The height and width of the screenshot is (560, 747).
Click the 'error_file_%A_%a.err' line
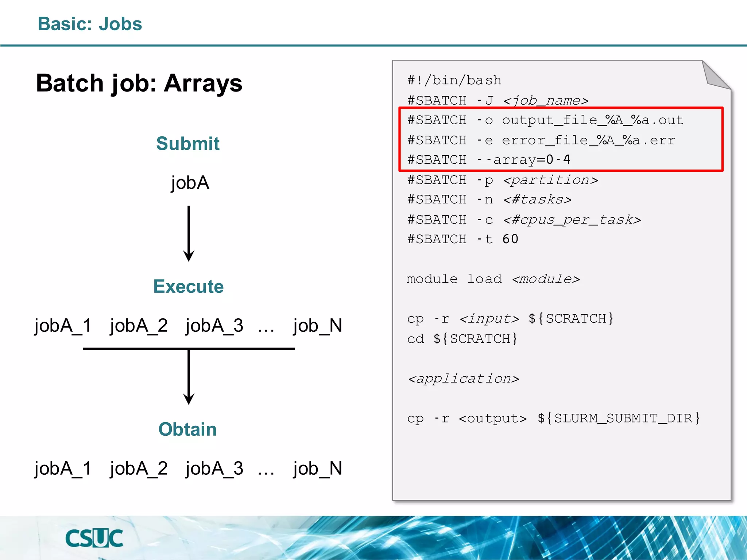click(541, 140)
